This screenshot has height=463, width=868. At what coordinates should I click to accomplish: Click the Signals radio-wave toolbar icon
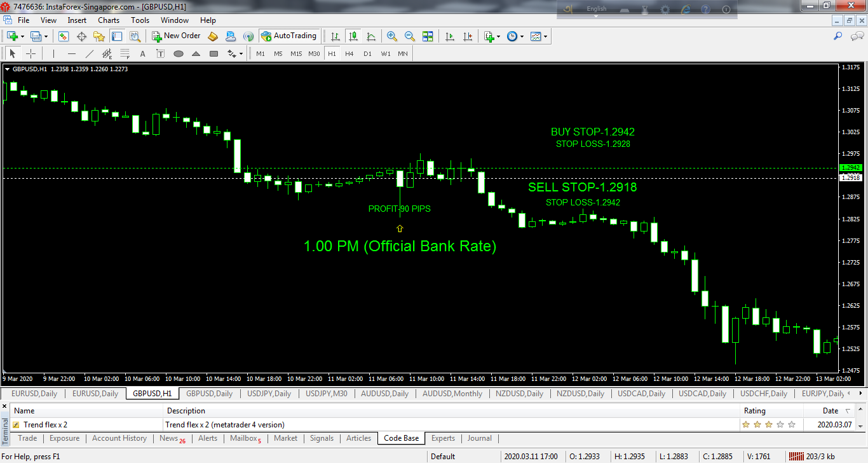248,36
